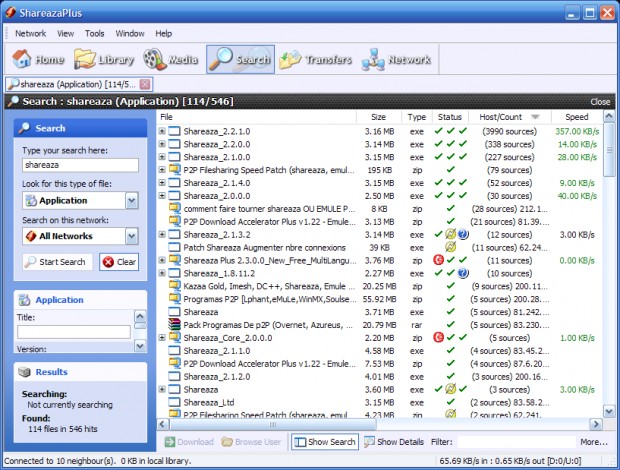Screen dimensions: 620x470
Task: Click the Show Details icon button
Action: 394,441
